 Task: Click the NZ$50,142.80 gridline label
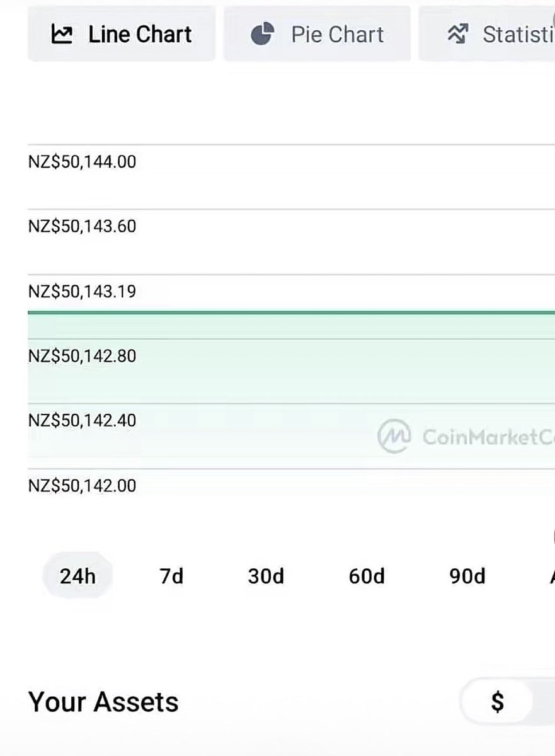tap(82, 356)
